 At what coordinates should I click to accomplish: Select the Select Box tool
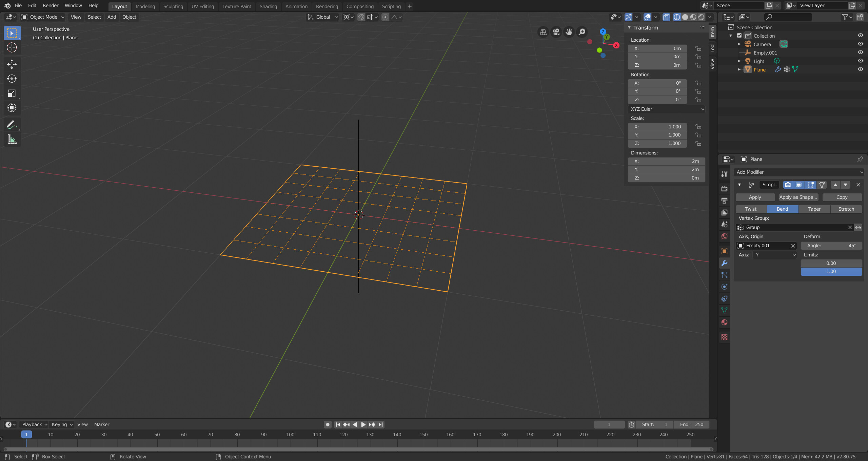[12, 33]
